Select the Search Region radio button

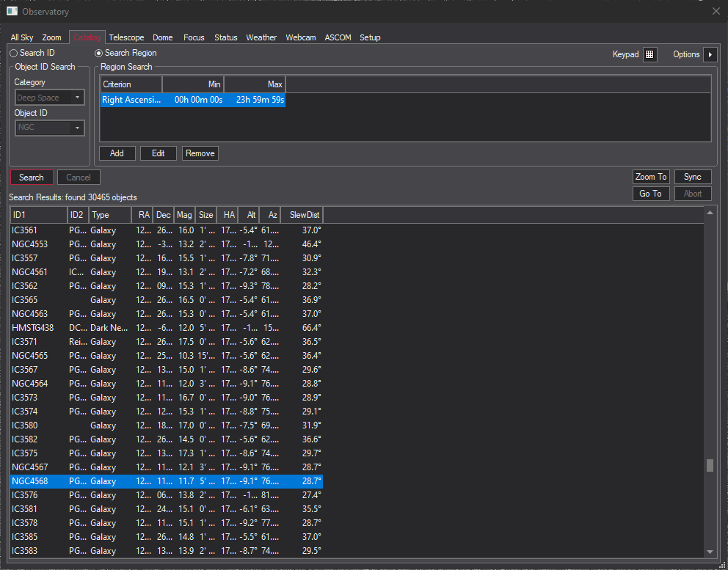coord(99,53)
